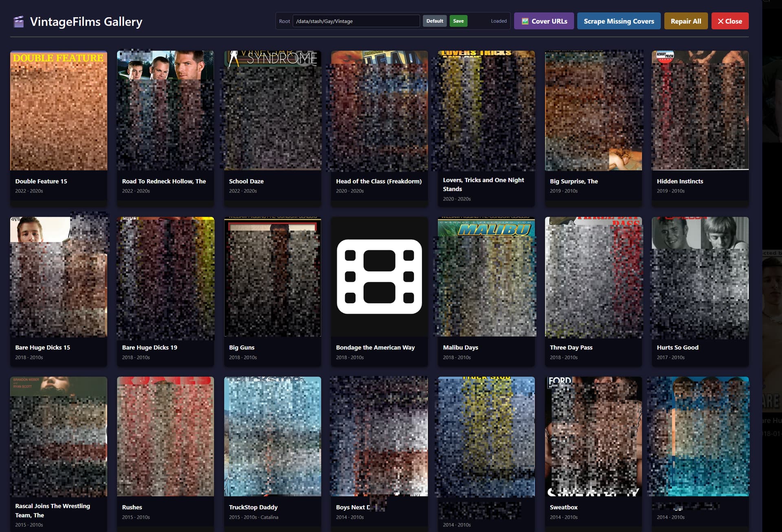Click the Three Day Pass title
The image size is (782, 532).
(571, 347)
